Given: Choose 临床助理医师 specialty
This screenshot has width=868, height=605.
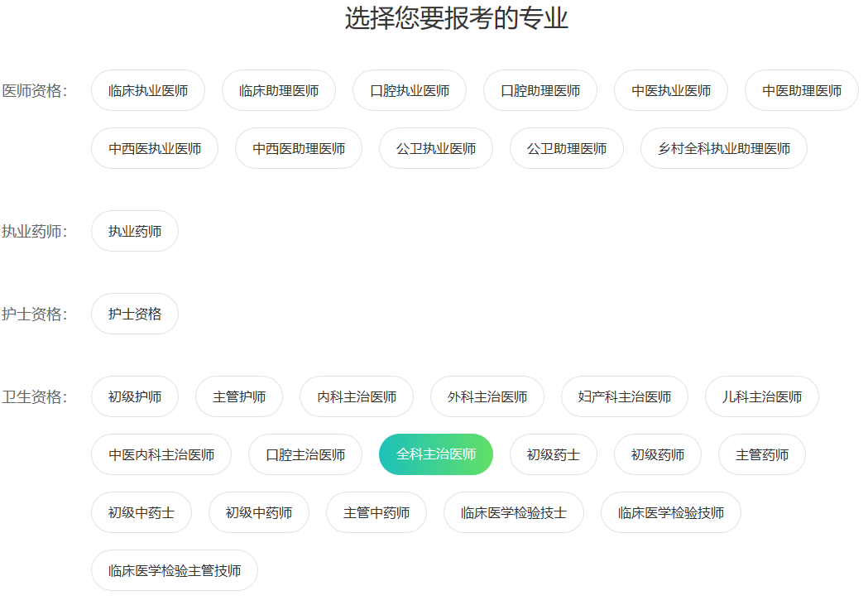Looking at the screenshot, I should tap(279, 90).
